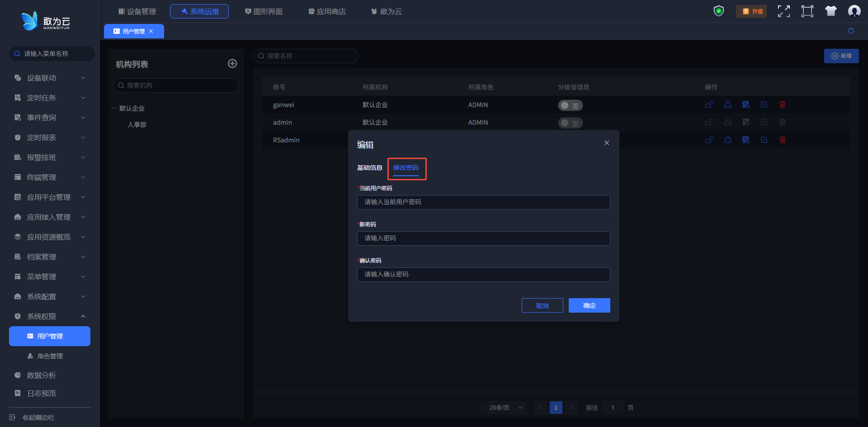Confirm the password change with 确定
Screen dimensions: 868x427
[x=590, y=305]
